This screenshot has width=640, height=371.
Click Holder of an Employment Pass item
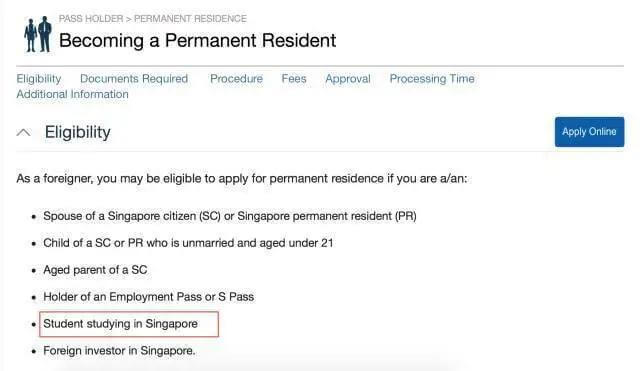tap(149, 297)
